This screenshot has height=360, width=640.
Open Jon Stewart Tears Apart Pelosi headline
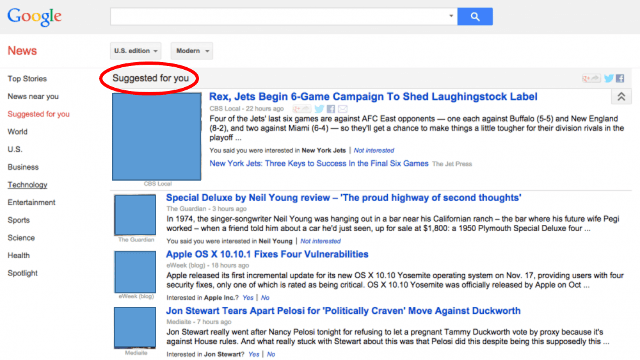coord(343,311)
